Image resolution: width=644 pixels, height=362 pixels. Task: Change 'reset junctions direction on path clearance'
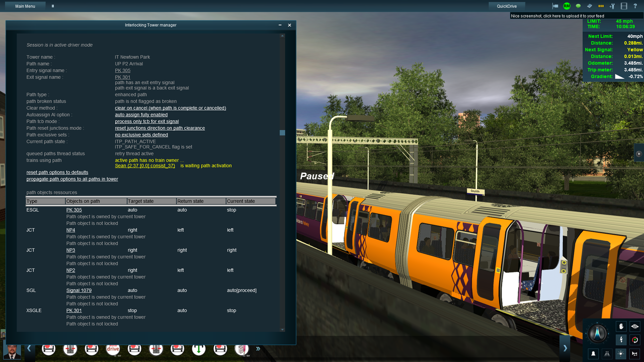[160, 128]
